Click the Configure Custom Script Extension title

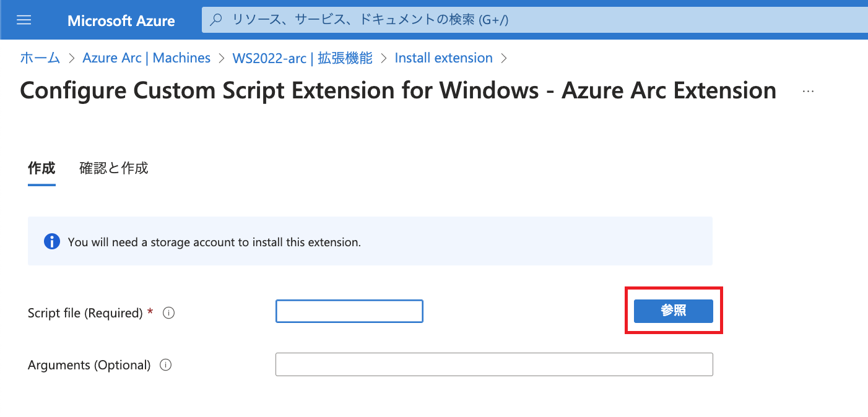(x=398, y=90)
